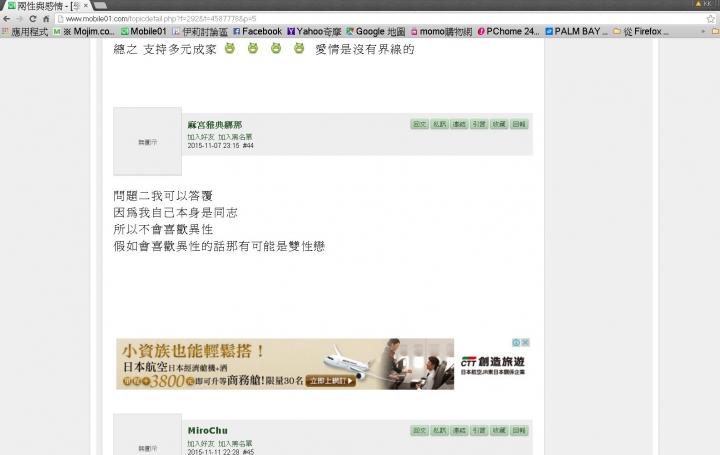Open Mojim.co... bookmark

pyautogui.click(x=84, y=32)
